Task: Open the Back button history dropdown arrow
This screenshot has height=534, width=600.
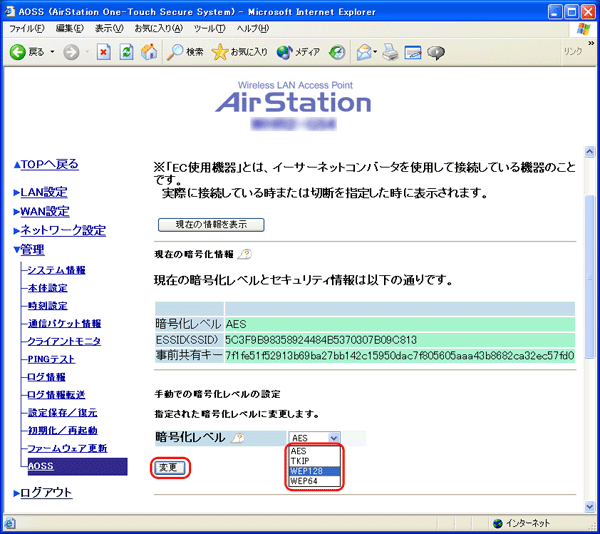Action: point(52,52)
